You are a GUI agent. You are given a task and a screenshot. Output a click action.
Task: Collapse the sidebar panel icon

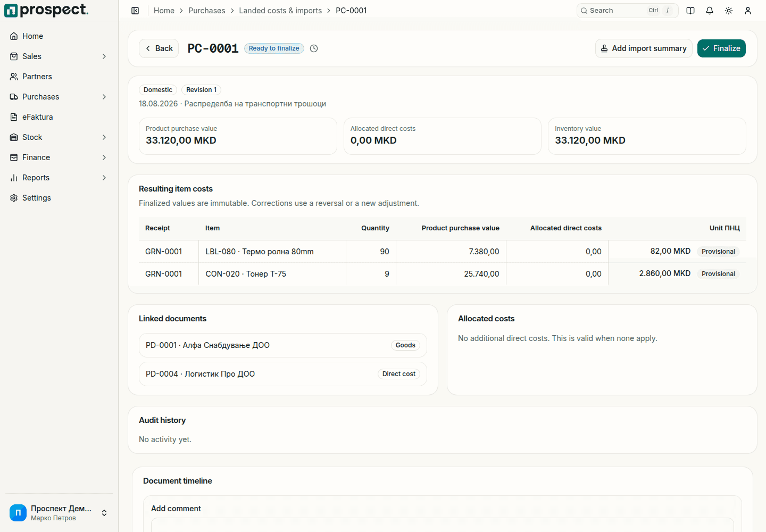point(135,11)
